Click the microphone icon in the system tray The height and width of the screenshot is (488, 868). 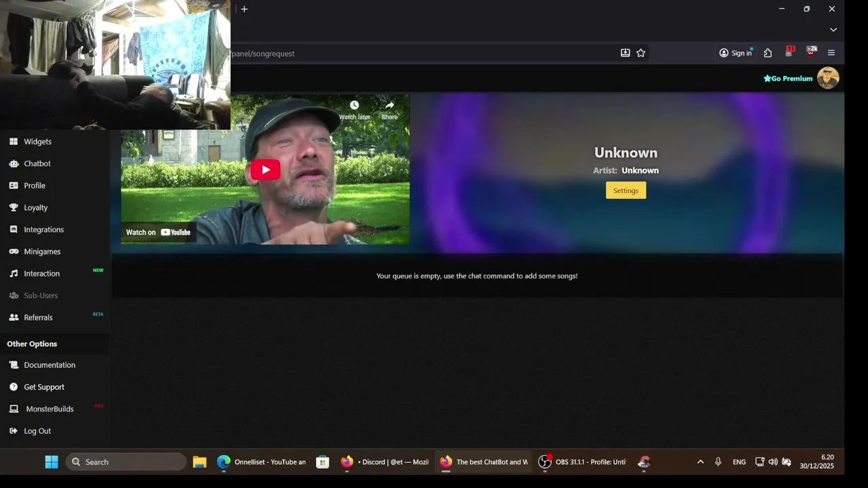click(718, 462)
